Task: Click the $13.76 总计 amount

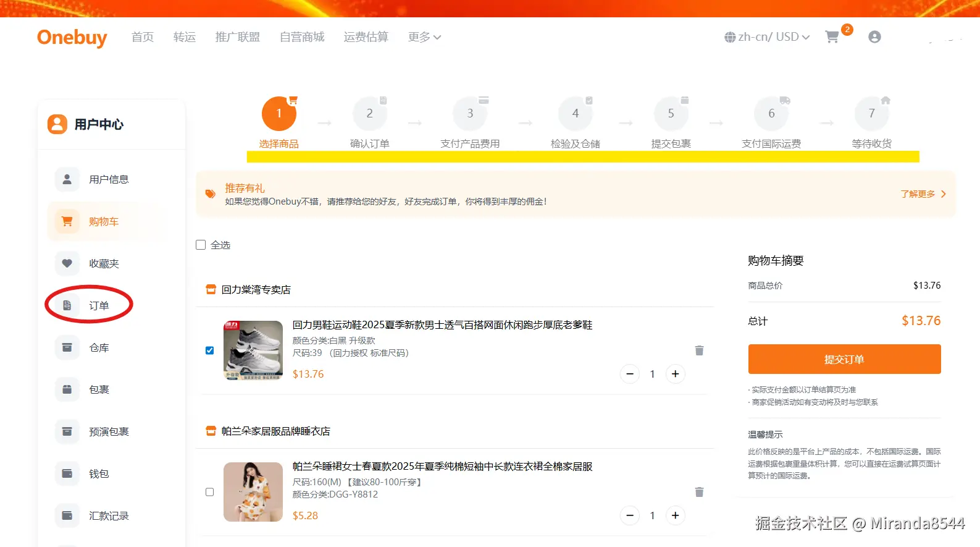Action: [x=921, y=321]
